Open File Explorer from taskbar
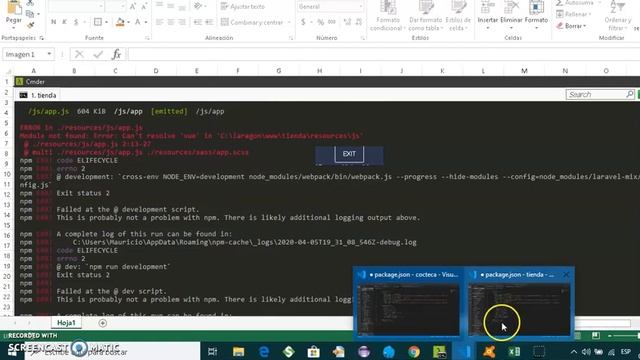 pyautogui.click(x=238, y=351)
